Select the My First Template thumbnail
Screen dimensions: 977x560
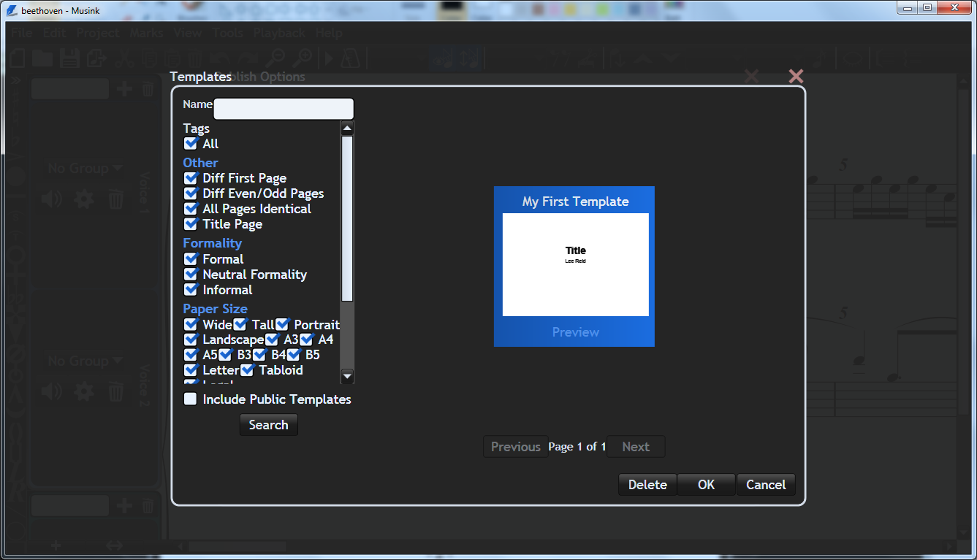(575, 265)
